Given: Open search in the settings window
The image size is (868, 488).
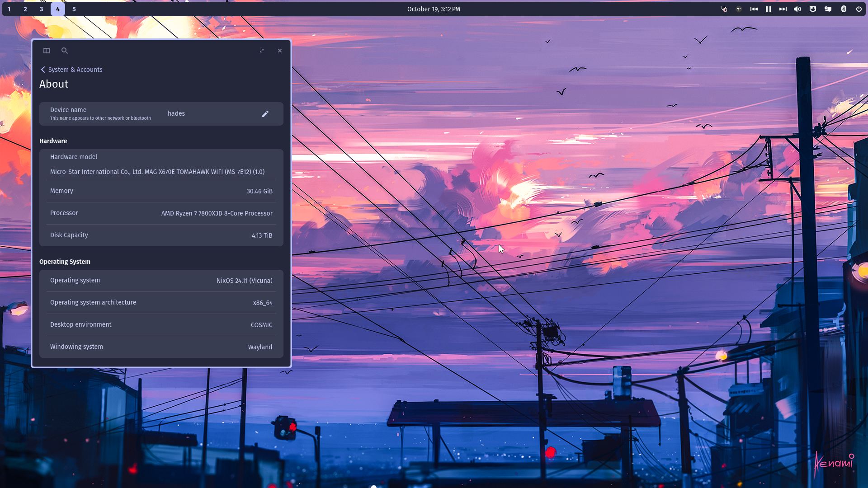Looking at the screenshot, I should click(65, 51).
